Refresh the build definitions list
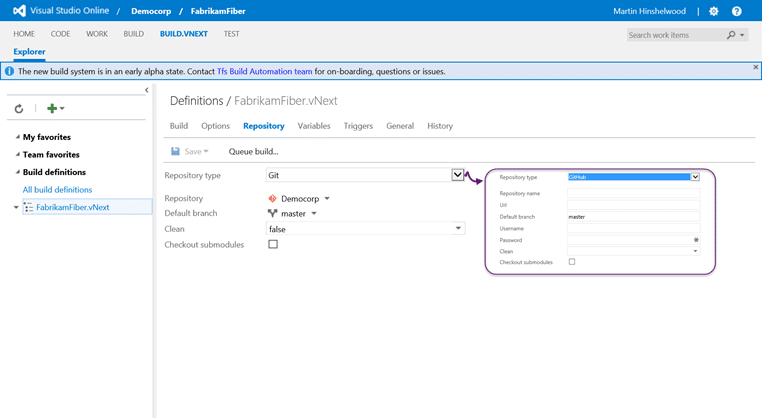The image size is (762, 418). pyautogui.click(x=19, y=108)
